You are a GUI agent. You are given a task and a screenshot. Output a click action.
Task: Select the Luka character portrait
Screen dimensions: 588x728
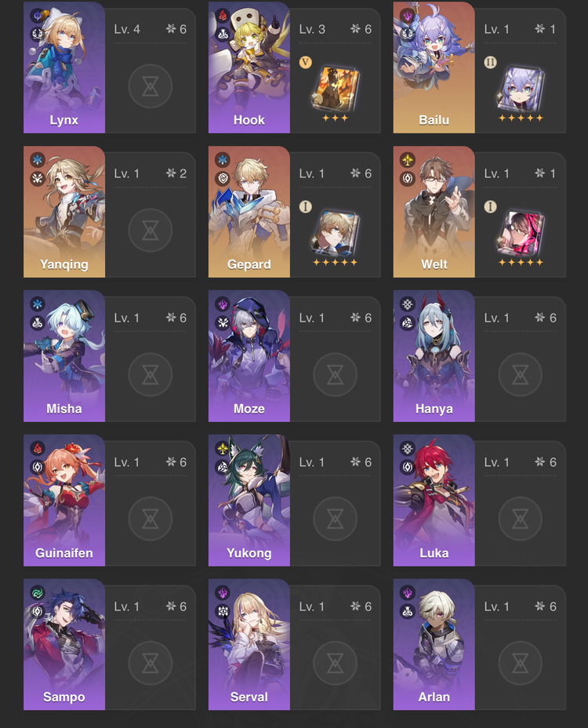click(434, 500)
